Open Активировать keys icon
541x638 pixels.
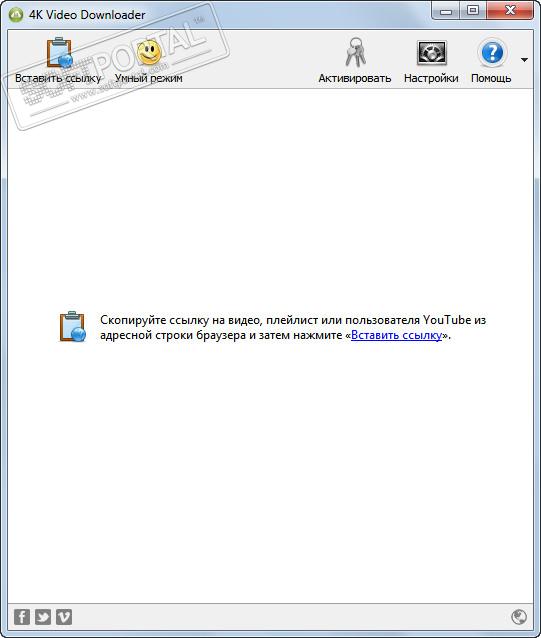point(355,52)
